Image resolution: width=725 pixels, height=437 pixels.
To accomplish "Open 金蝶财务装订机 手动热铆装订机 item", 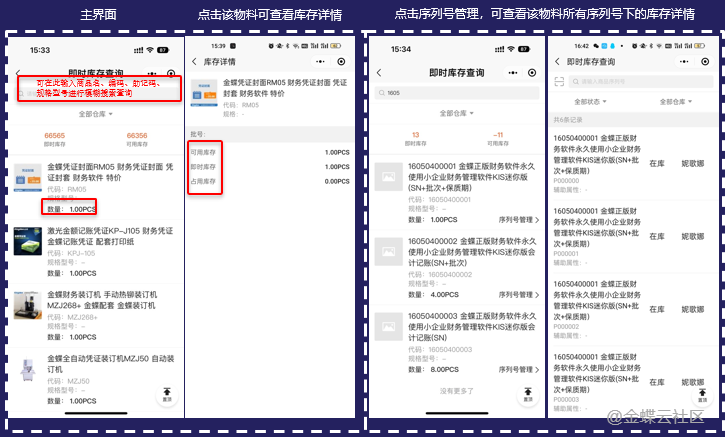I will (97, 315).
